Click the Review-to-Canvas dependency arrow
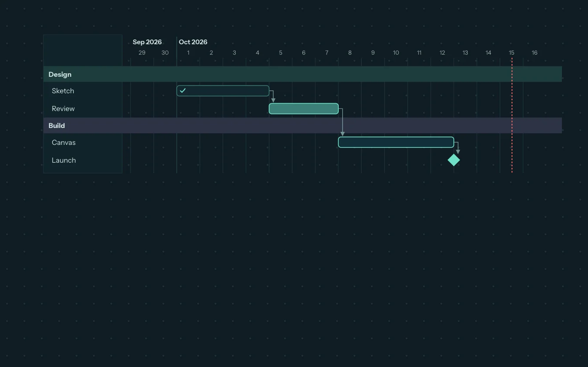The image size is (588, 367). [343, 122]
